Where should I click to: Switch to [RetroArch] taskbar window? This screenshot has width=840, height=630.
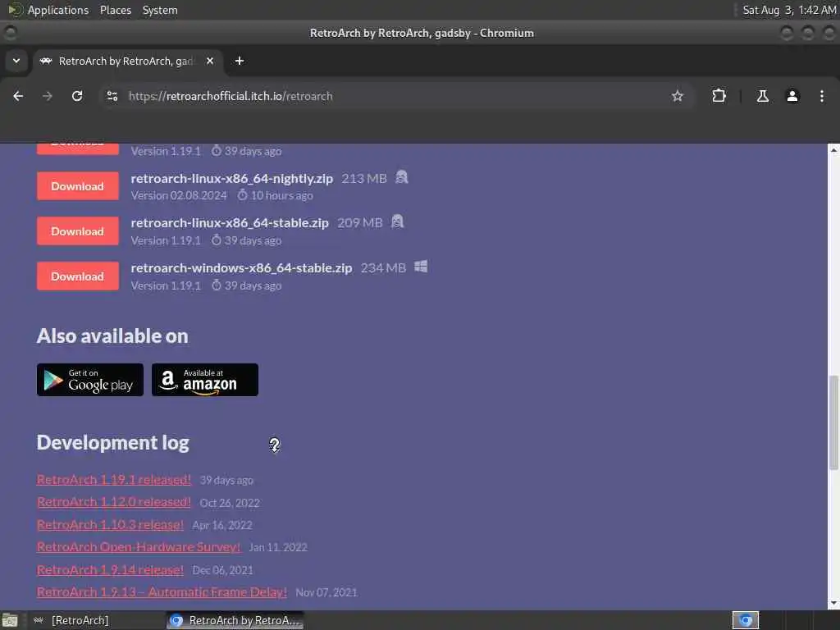pos(96,620)
